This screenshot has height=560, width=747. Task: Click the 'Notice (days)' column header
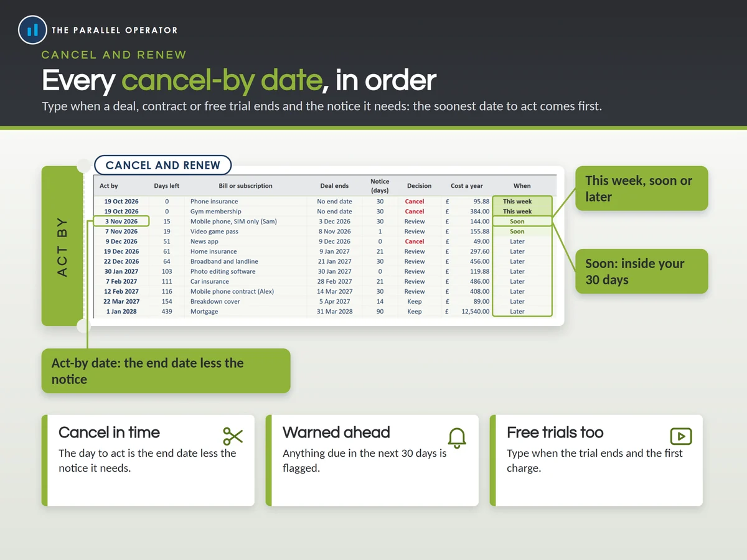coord(380,186)
